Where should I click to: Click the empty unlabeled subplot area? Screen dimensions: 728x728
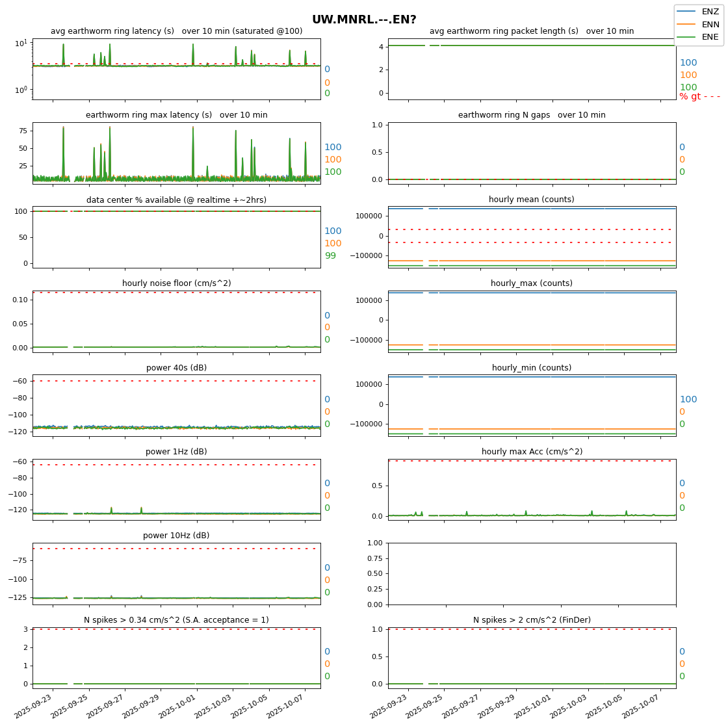tap(532, 573)
